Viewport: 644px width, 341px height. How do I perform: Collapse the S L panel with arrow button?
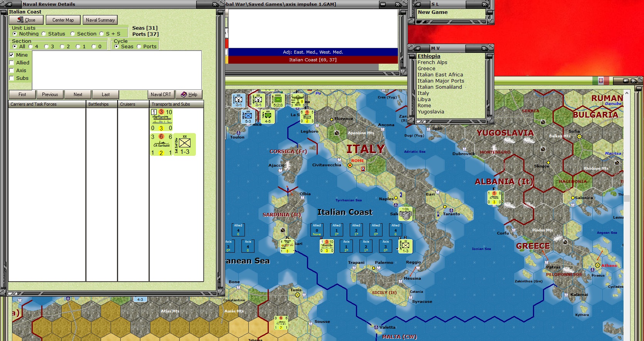click(x=418, y=5)
